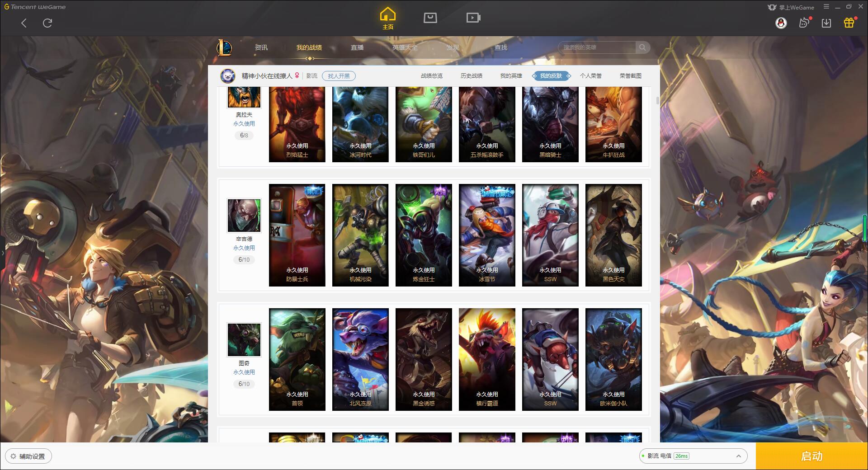Open the 资讯 tab
Viewport: 868px width, 470px height.
point(261,47)
